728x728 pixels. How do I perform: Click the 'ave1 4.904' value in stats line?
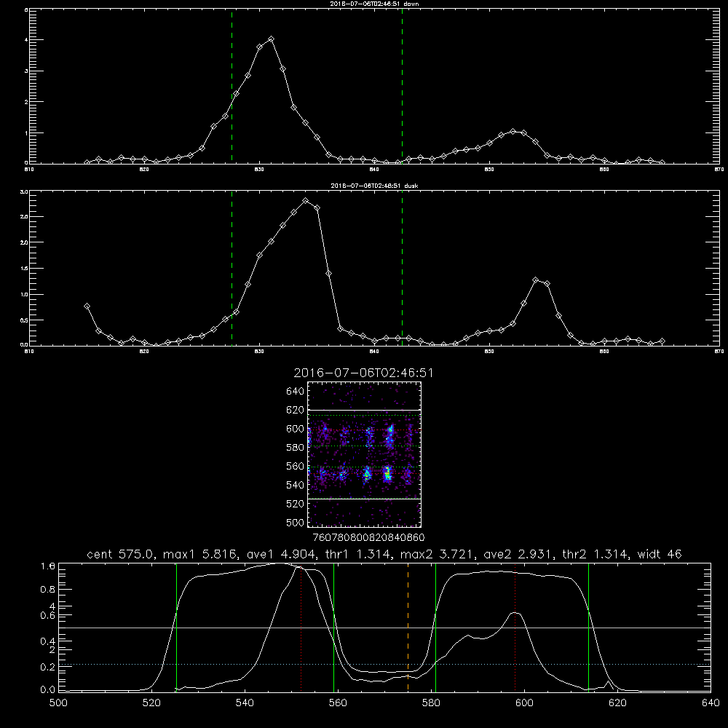point(282,554)
